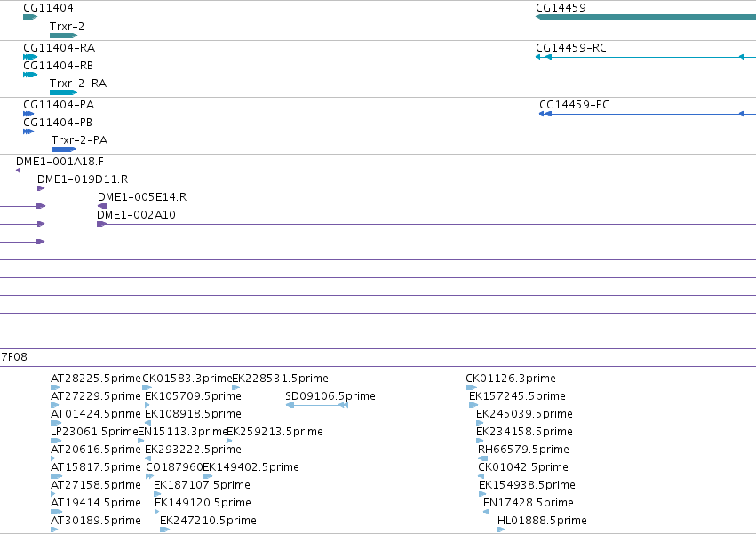Screen dimensions: 756x534
Task: Select EST EK105709.5prime
Action: pyautogui.click(x=193, y=396)
